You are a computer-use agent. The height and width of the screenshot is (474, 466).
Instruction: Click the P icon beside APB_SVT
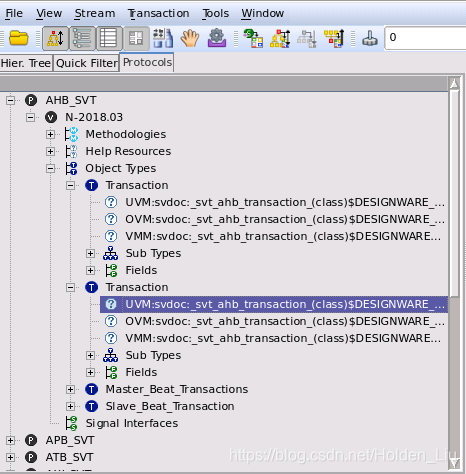pos(31,440)
